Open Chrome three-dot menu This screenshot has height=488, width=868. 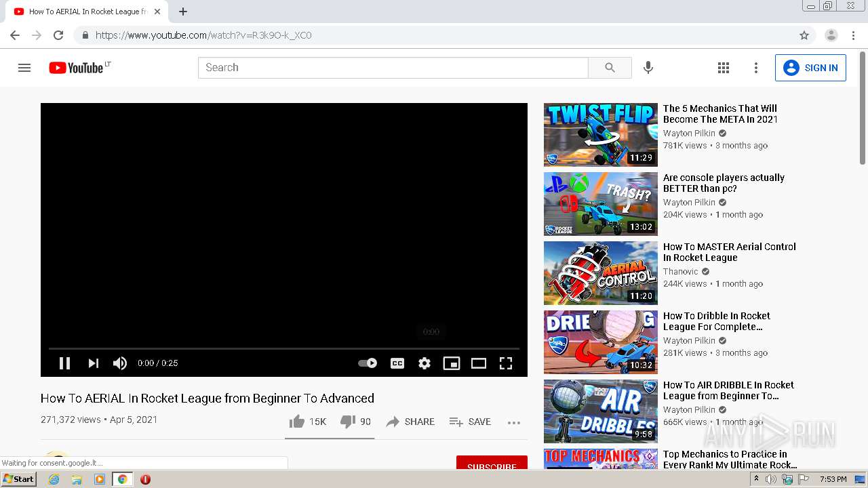[x=853, y=35]
